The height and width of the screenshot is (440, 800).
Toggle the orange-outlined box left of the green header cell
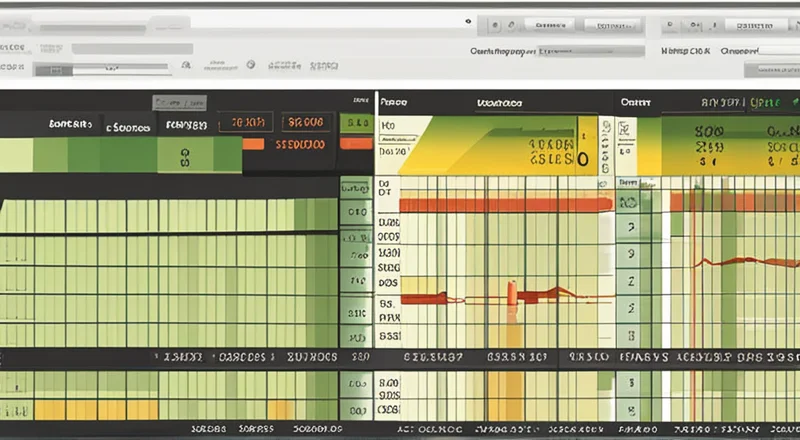coord(305,123)
